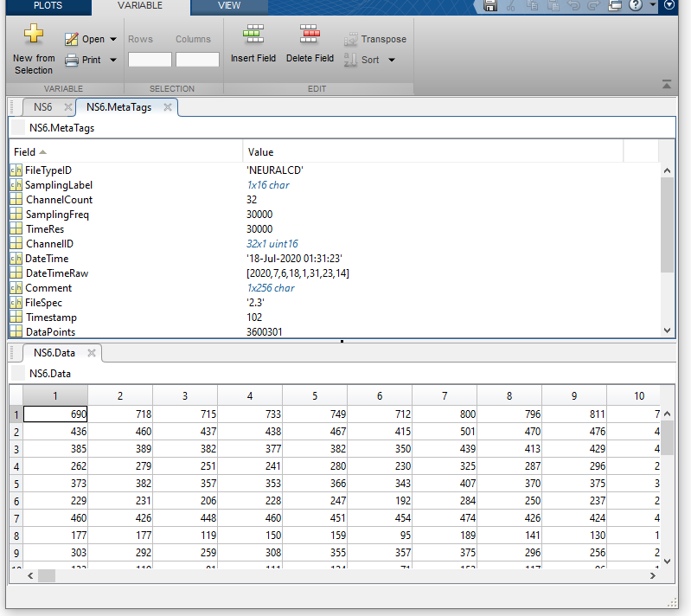Switch to the PLOTS ribbon tab
The image size is (691, 616).
[48, 6]
